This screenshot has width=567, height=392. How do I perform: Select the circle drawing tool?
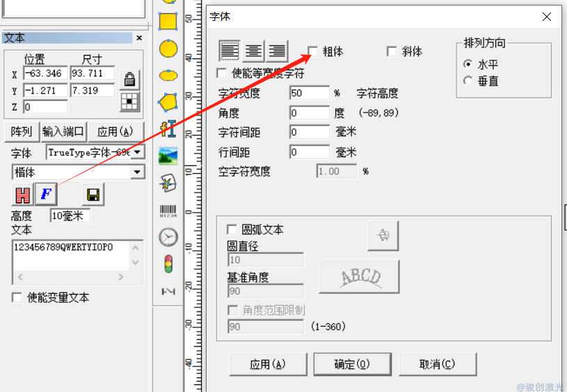(x=168, y=49)
